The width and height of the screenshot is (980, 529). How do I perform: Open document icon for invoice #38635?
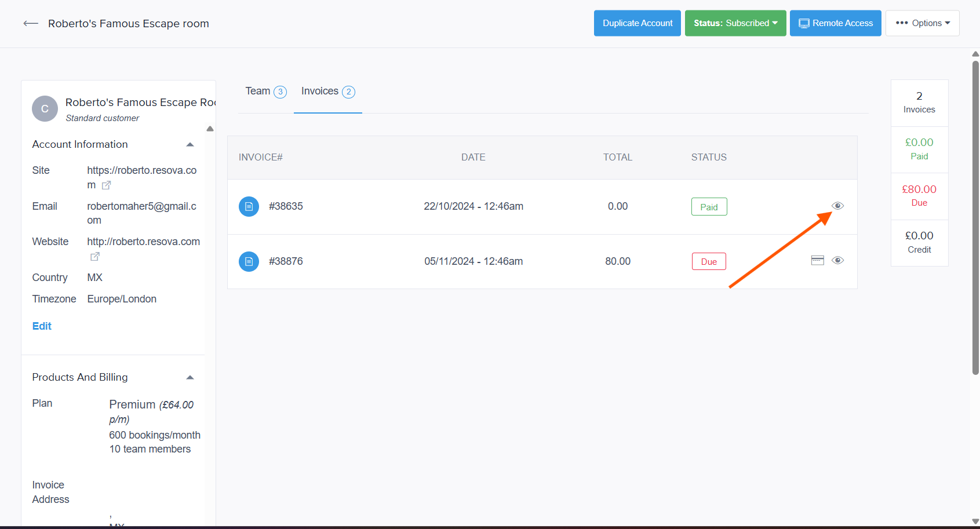pyautogui.click(x=249, y=206)
